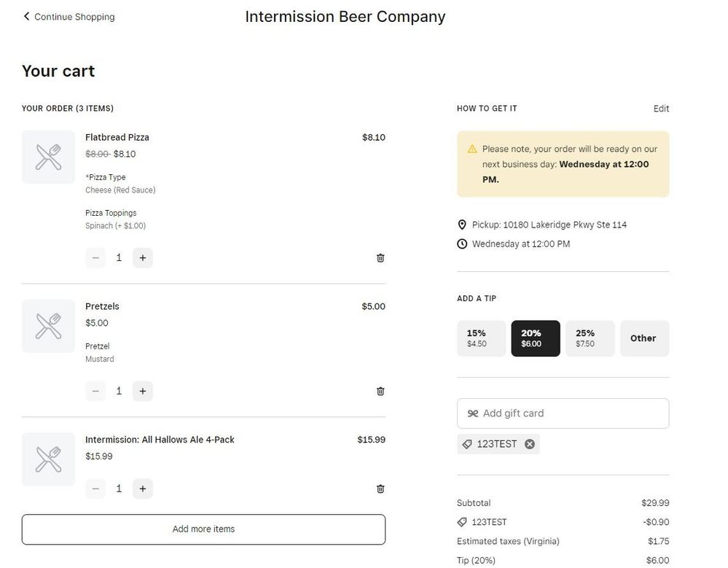Screen dimensions: 728x568
Task: Select the 15% tip option
Action: coord(481,338)
